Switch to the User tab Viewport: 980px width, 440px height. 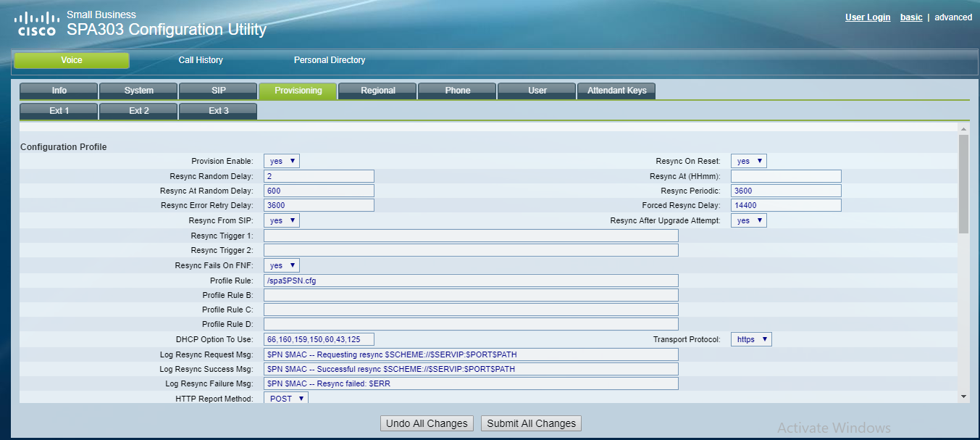click(x=537, y=91)
